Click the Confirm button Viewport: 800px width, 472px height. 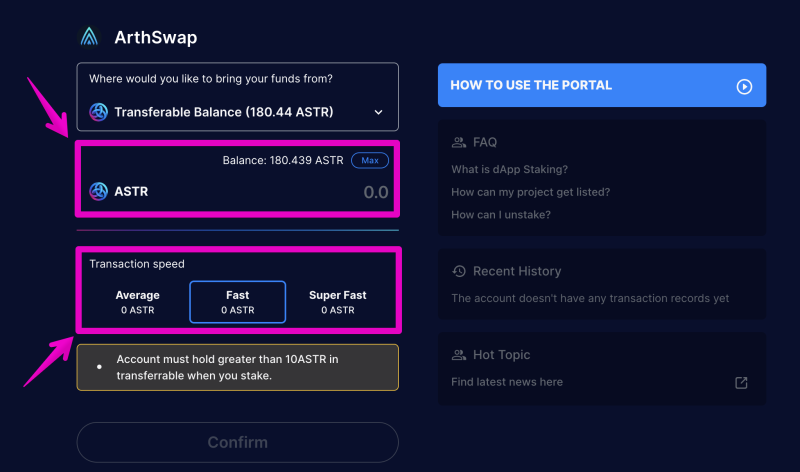pos(237,442)
